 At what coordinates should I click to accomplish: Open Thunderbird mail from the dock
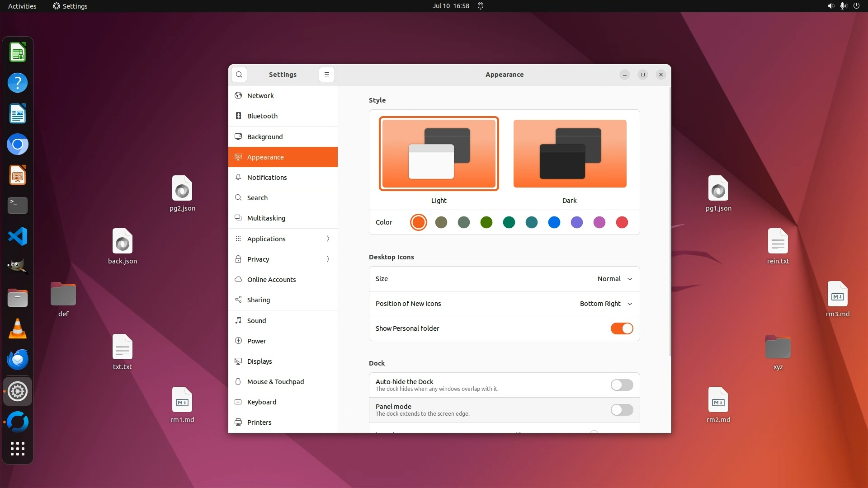click(x=18, y=360)
